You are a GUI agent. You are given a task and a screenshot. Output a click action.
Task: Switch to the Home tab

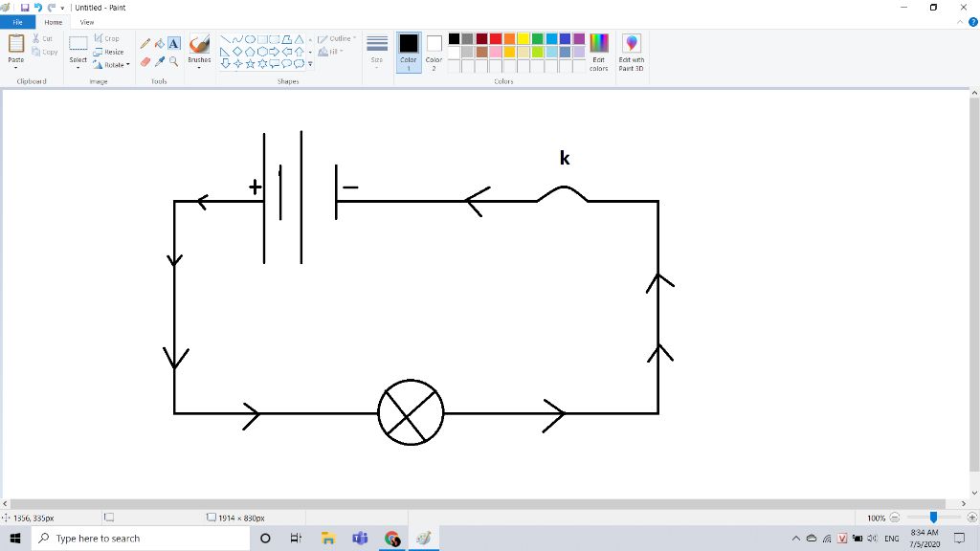[x=54, y=23]
